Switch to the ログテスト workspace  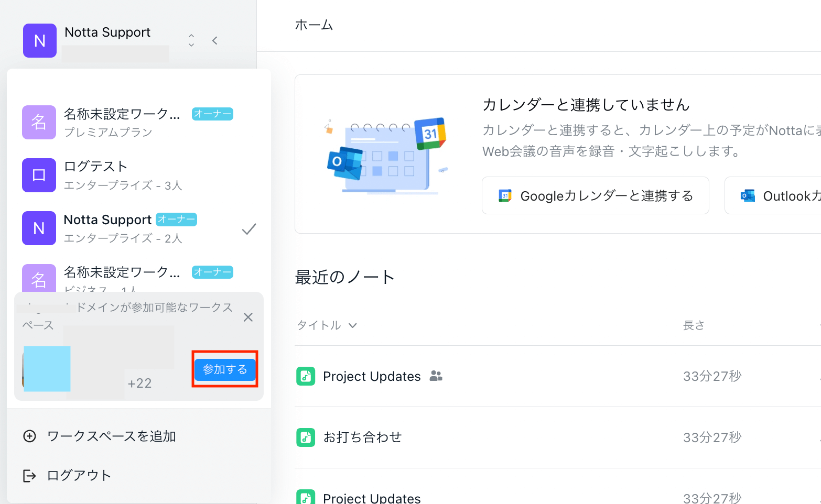tap(139, 175)
